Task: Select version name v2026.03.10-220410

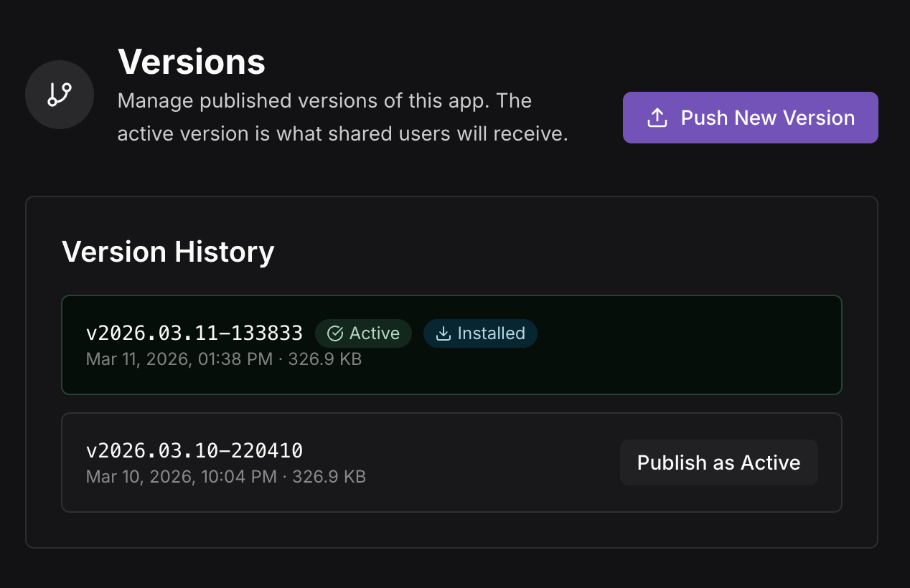Action: point(194,450)
